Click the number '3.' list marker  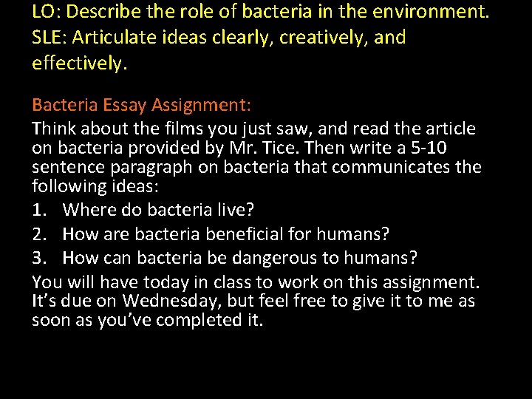click(41, 259)
